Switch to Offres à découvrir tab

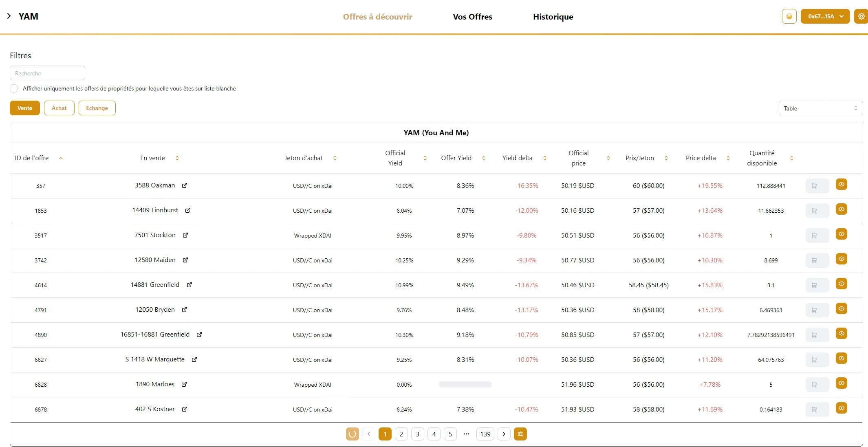[x=377, y=17]
